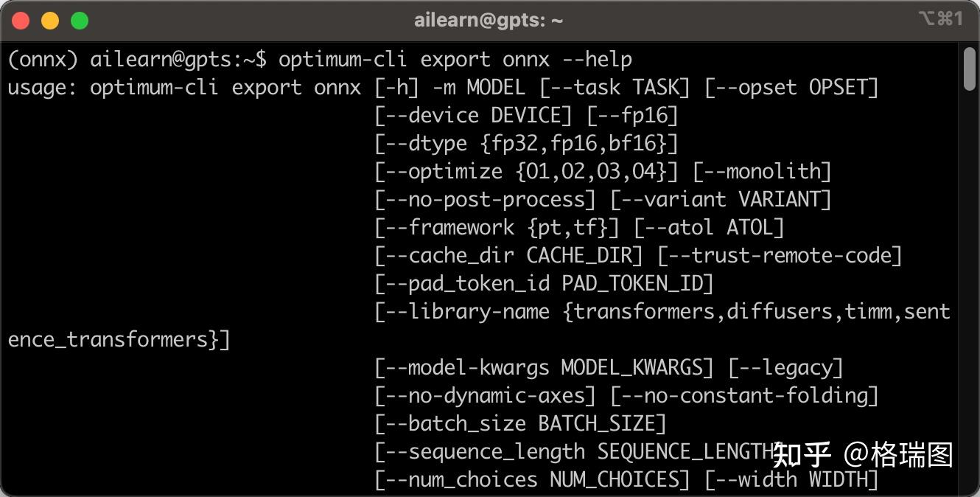
Task: Click the yellow minimize traffic light
Action: coord(50,20)
